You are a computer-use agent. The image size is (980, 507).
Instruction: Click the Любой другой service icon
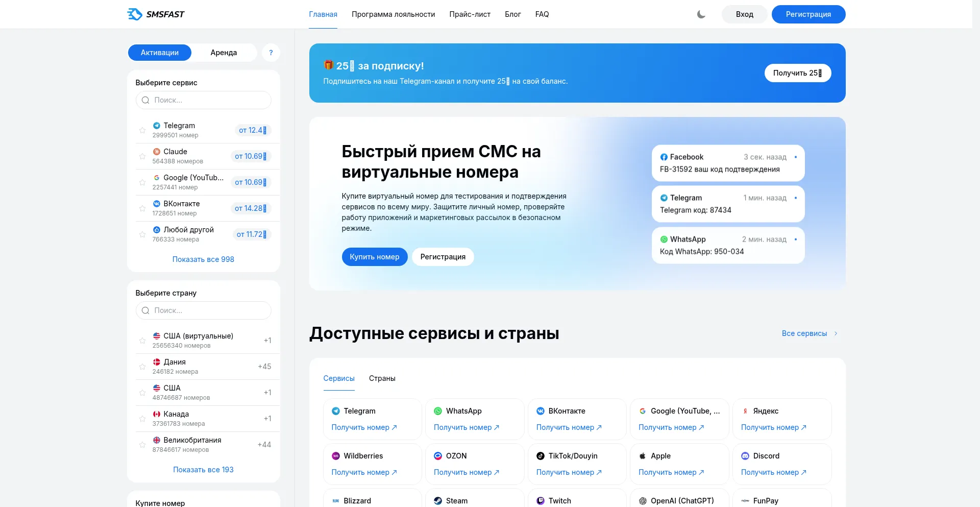157,230
